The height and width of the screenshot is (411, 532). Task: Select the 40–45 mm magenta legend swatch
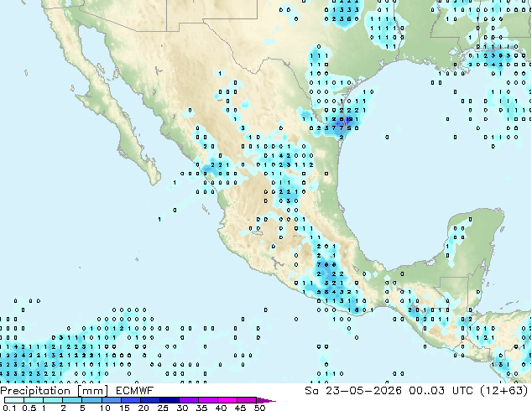click(227, 400)
